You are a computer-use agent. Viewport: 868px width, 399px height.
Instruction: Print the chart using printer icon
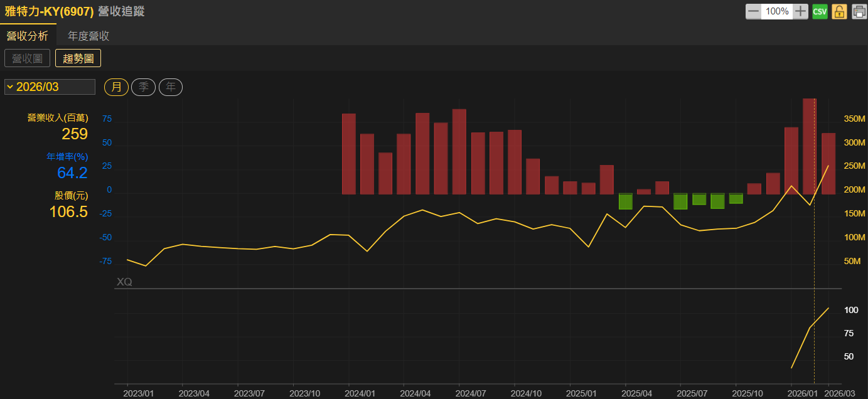(x=859, y=11)
